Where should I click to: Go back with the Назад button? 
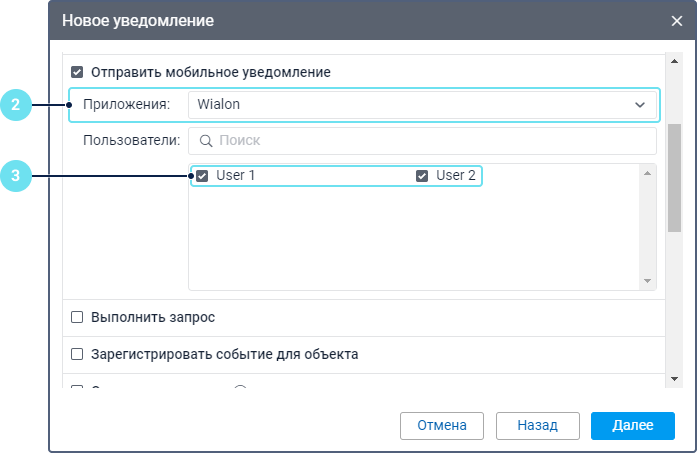[537, 425]
